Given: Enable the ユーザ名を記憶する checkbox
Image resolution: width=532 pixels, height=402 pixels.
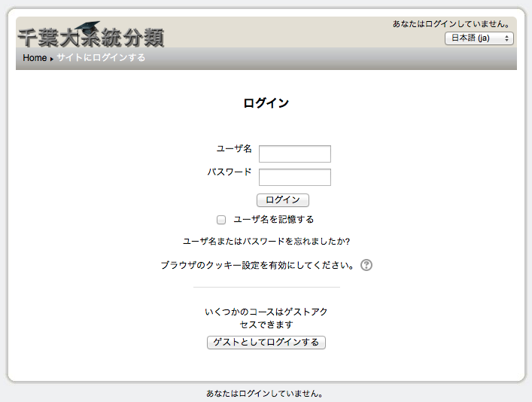Looking at the screenshot, I should (x=221, y=220).
